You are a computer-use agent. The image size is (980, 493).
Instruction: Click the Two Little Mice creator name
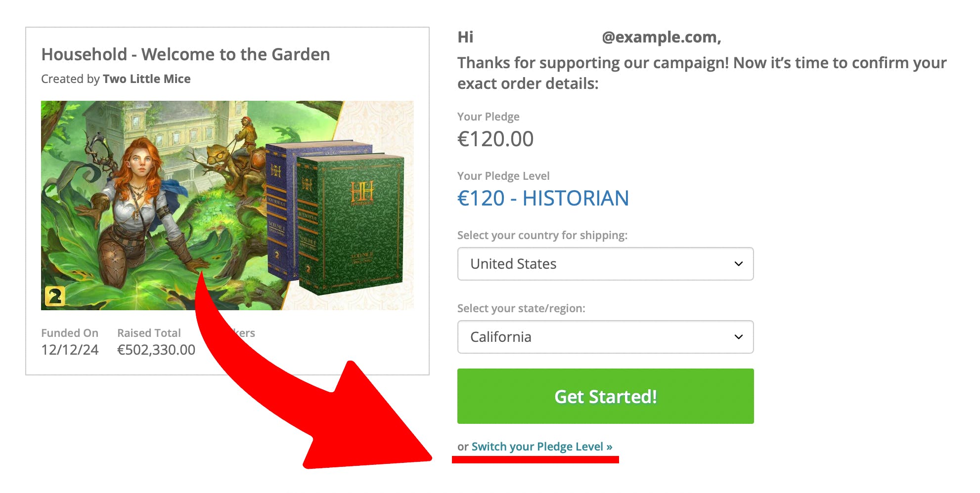tap(146, 79)
